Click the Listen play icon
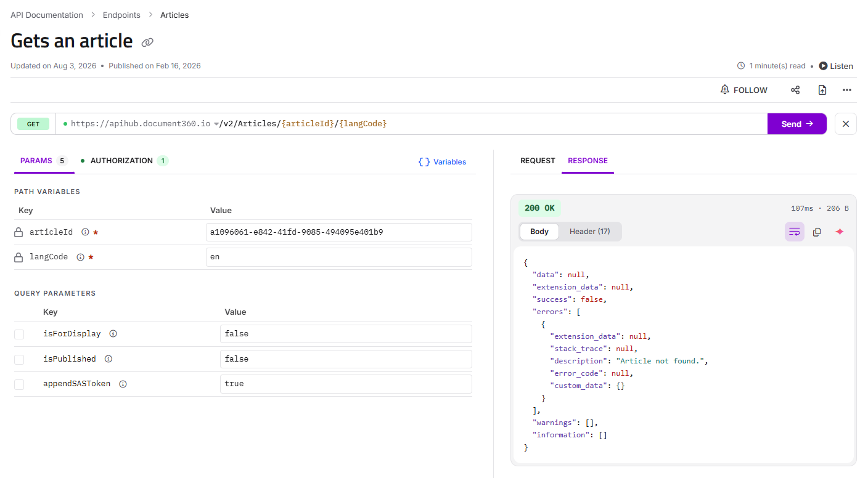The image size is (868, 478). [823, 66]
